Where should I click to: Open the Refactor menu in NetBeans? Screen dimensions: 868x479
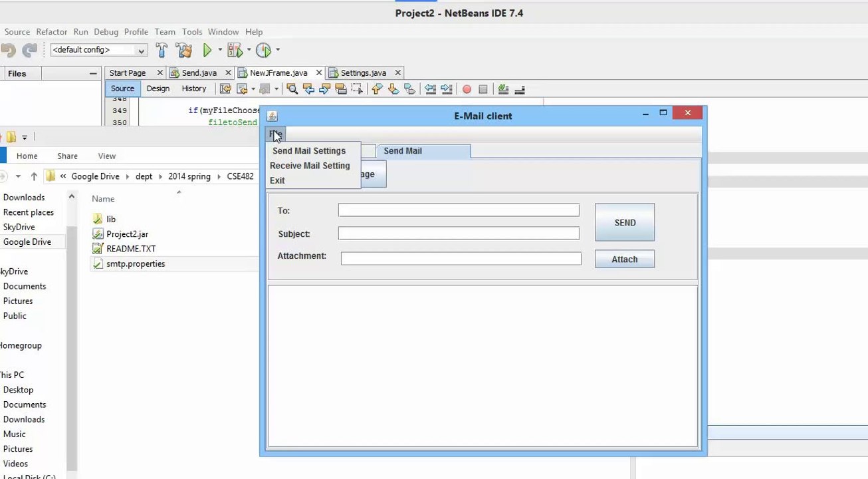(x=52, y=32)
